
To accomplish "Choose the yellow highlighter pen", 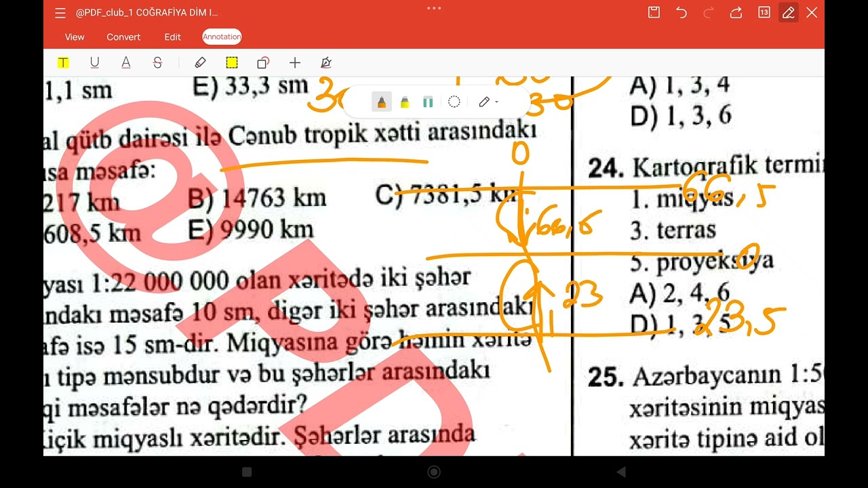I will coord(405,102).
